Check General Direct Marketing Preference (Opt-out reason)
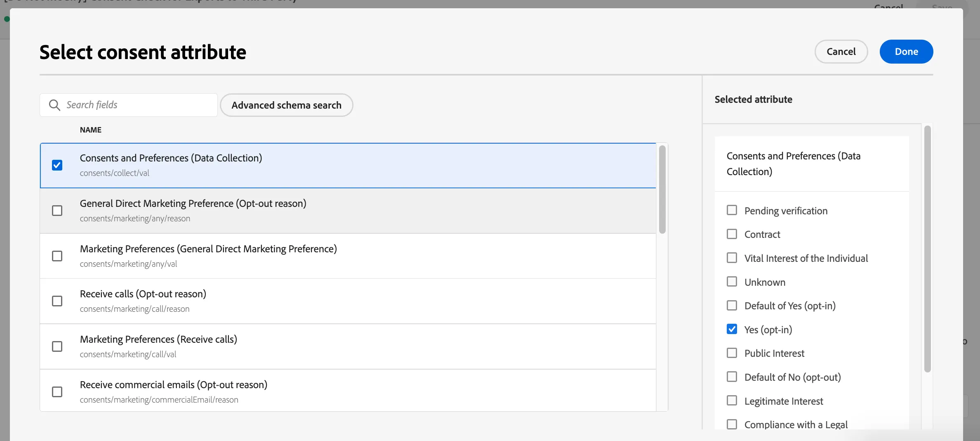Viewport: 980px width, 441px height. coord(57,211)
